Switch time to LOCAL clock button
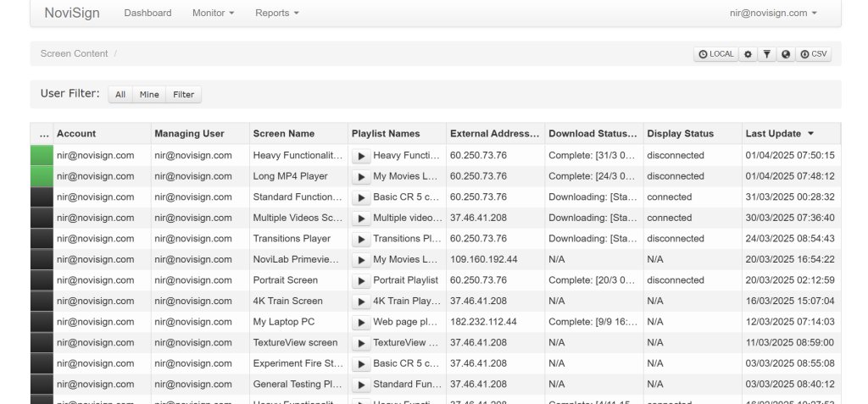This screenshot has height=404, width=868. [715, 54]
